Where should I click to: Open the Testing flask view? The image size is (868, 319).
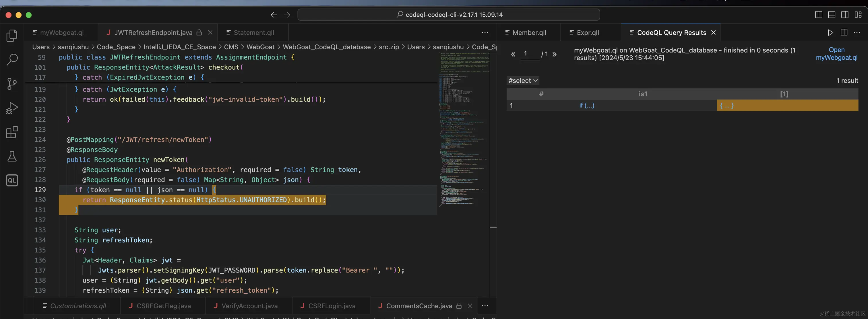12,156
